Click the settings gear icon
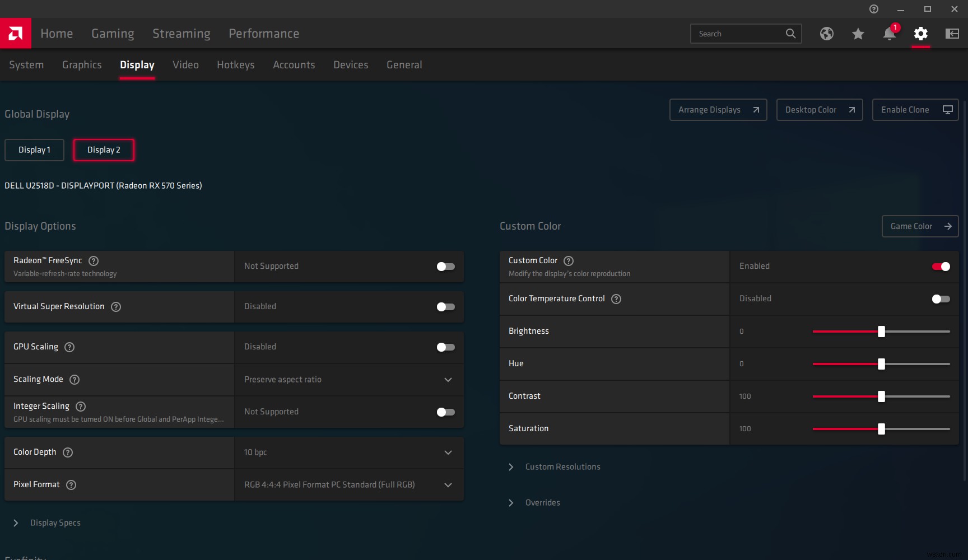This screenshot has height=560, width=968. click(x=920, y=34)
